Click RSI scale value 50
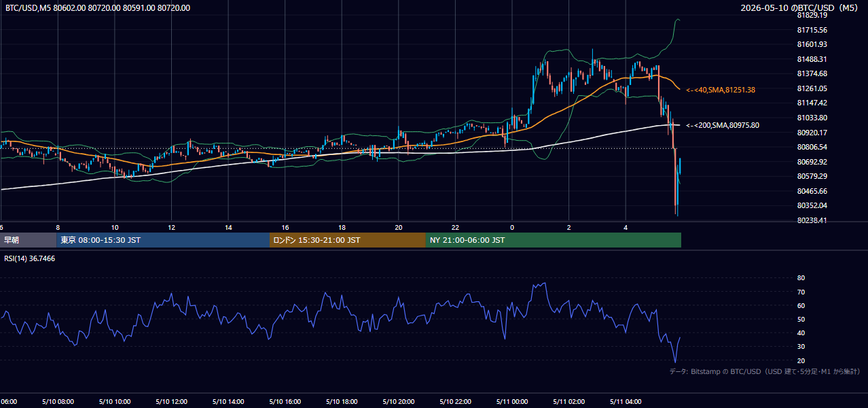Image resolution: width=868 pixels, height=408 pixels. click(x=801, y=319)
